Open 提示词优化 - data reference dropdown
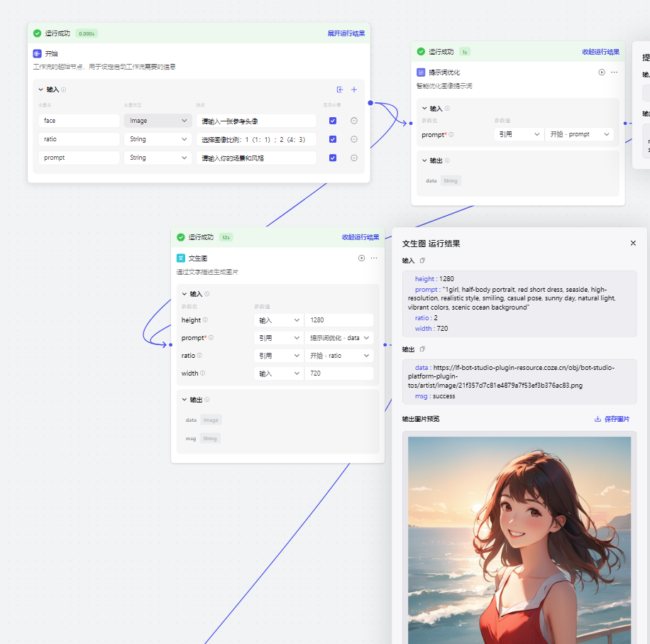The image size is (650, 644). click(x=339, y=338)
